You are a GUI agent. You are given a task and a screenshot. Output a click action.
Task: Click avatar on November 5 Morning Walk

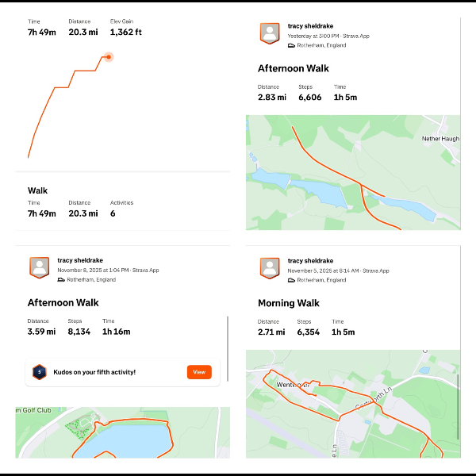pos(270,267)
